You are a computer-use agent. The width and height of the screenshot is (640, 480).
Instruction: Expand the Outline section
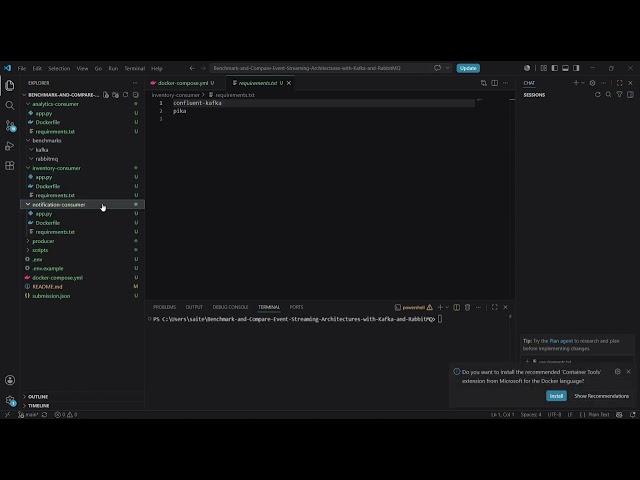click(x=82, y=397)
